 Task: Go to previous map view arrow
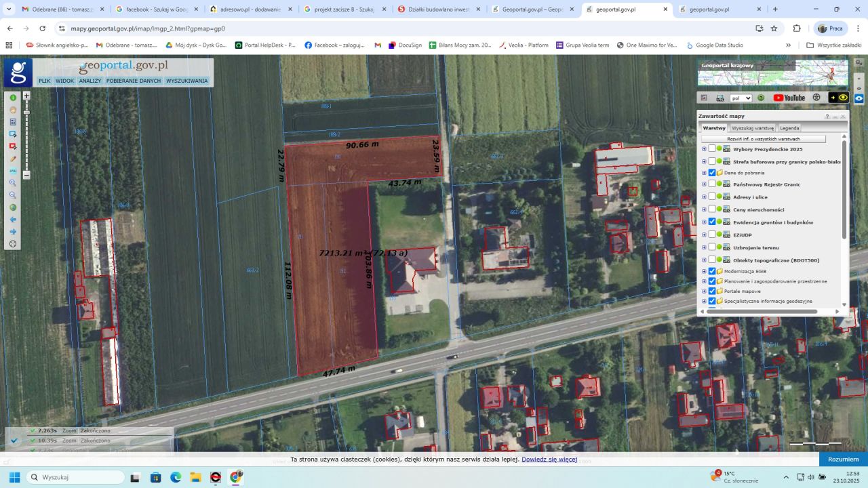(x=13, y=220)
